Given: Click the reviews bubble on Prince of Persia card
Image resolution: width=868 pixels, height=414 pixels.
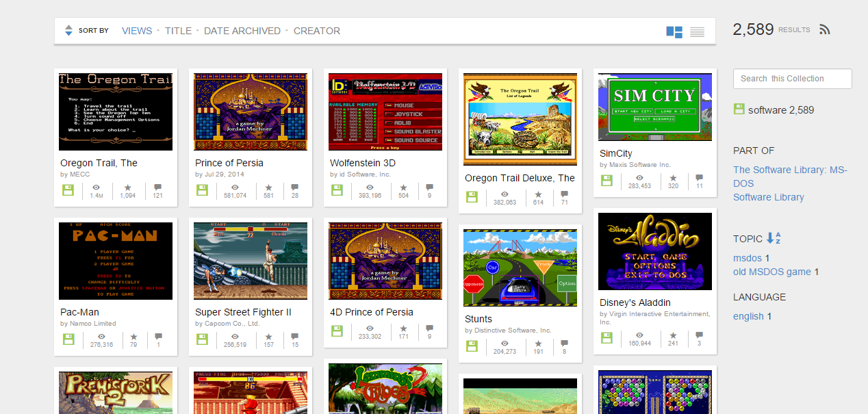Looking at the screenshot, I should [295, 187].
